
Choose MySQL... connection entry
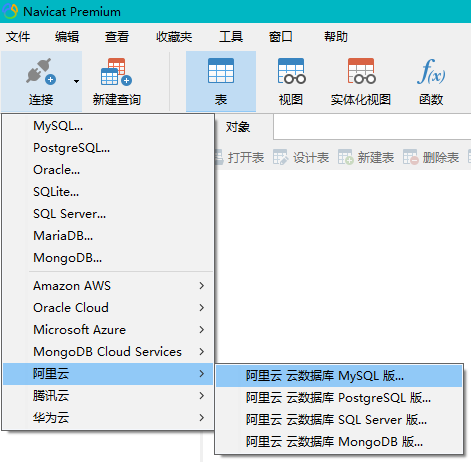(x=108, y=126)
